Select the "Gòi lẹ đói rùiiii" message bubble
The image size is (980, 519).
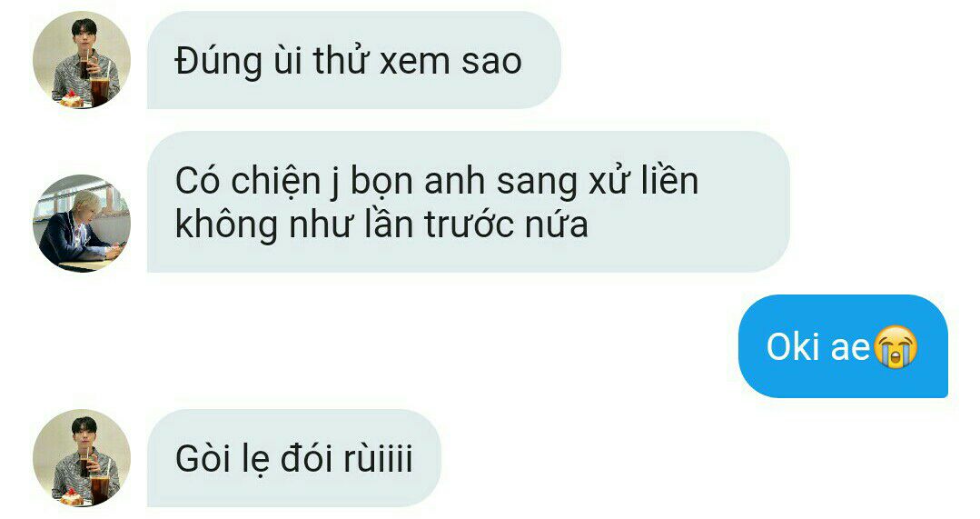pos(293,458)
